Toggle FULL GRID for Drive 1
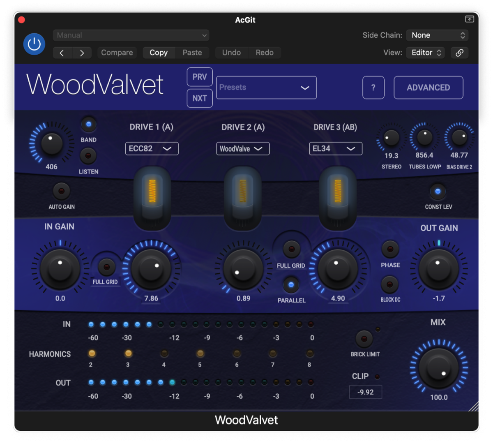Screen dimensions: 493x448 (x=106, y=267)
